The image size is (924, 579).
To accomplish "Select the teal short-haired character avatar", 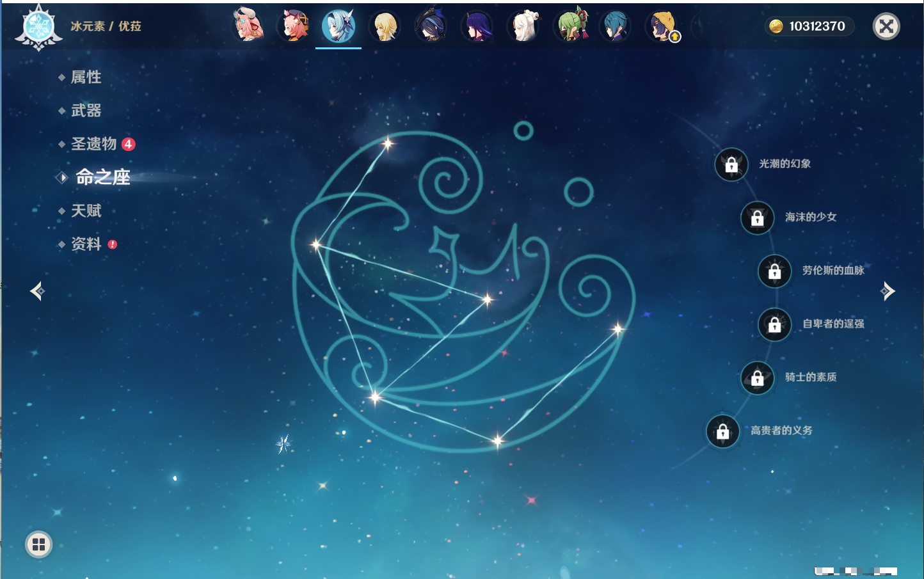I will tap(616, 27).
